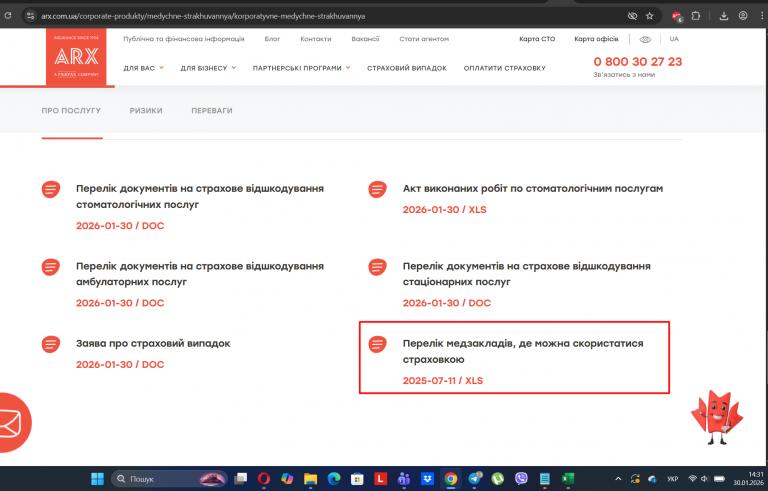Open Microsoft Store from the taskbar

coord(357,479)
